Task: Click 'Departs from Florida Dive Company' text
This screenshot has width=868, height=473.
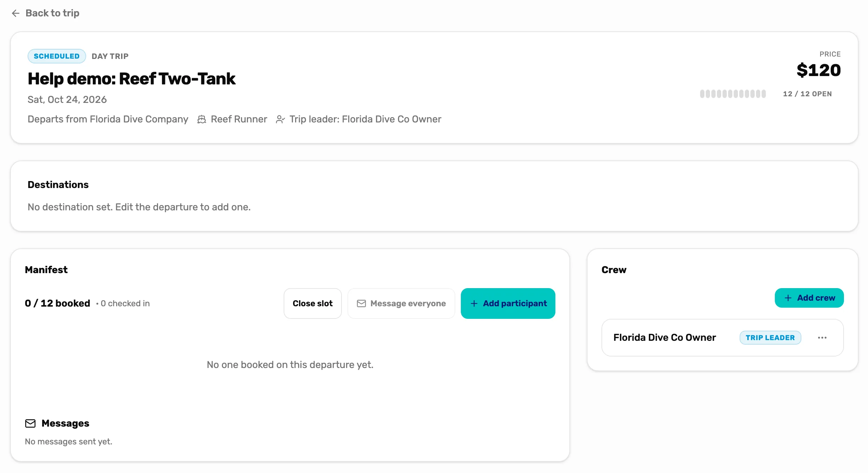Action: [108, 119]
